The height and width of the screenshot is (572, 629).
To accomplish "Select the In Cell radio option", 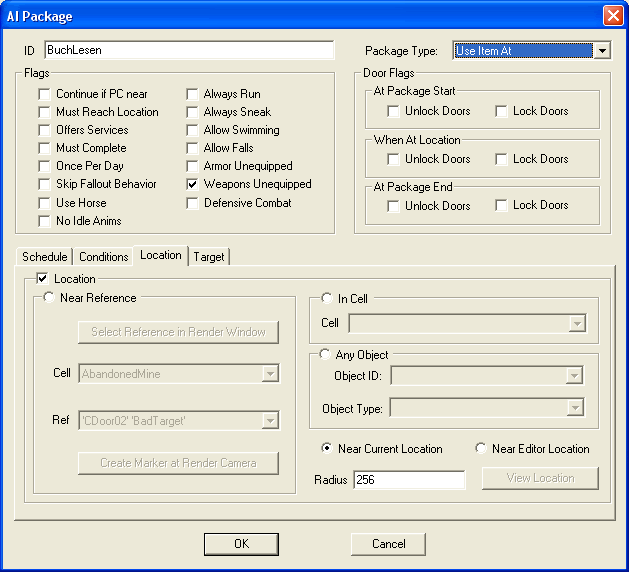I will pyautogui.click(x=327, y=298).
